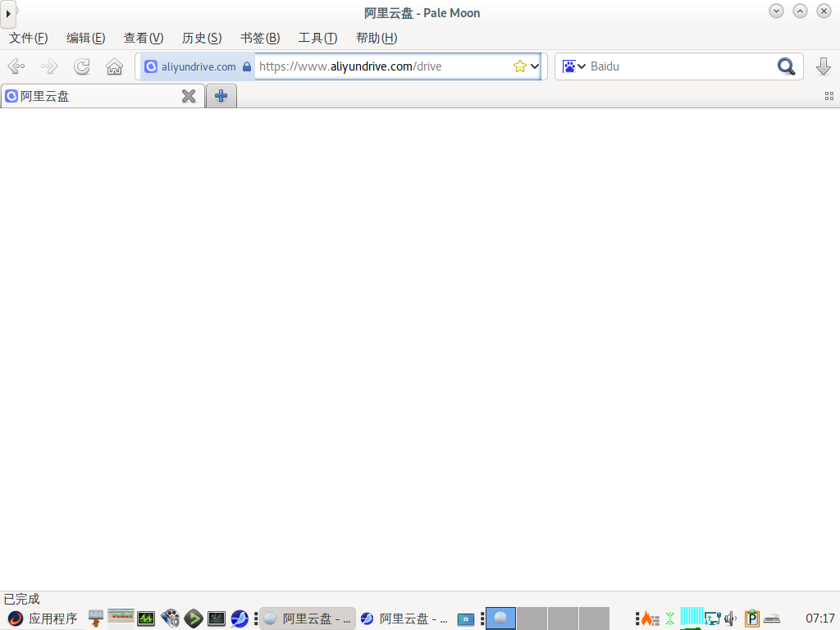
Task: Open the 查看(V) menu
Action: tap(144, 38)
